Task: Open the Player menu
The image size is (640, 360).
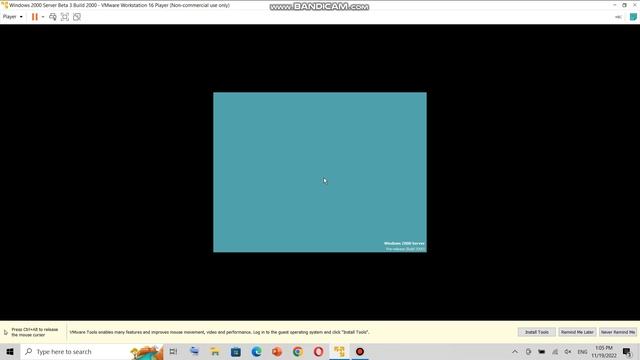Action: click(12, 17)
